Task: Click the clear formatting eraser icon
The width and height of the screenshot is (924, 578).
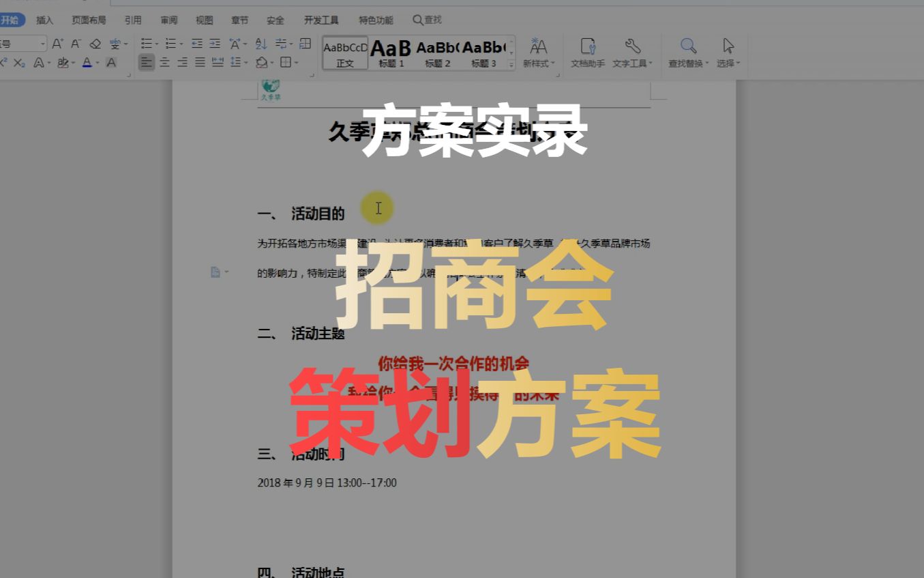Action: click(x=95, y=44)
